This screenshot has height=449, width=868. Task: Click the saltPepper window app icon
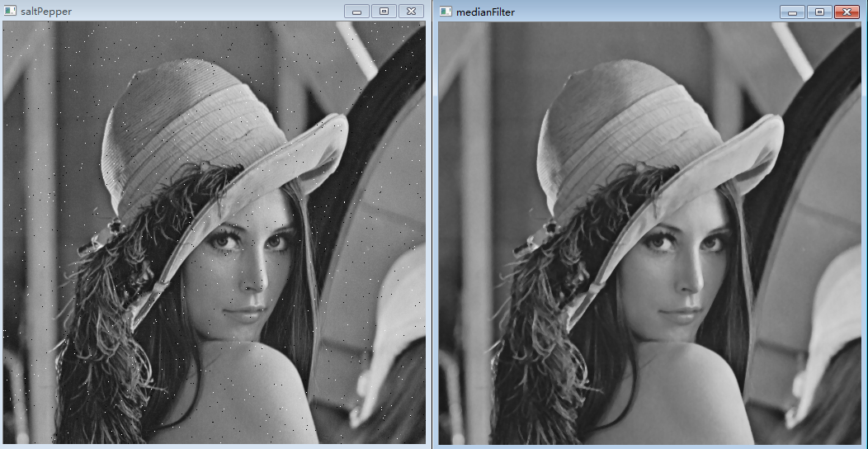[x=10, y=11]
